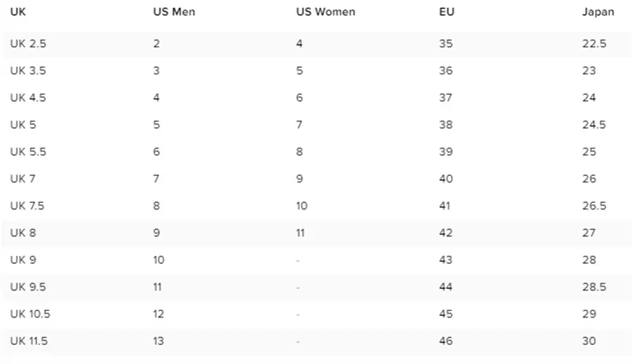The width and height of the screenshot is (632, 364).
Task: Select US Men size 13 cell
Action: pos(159,341)
